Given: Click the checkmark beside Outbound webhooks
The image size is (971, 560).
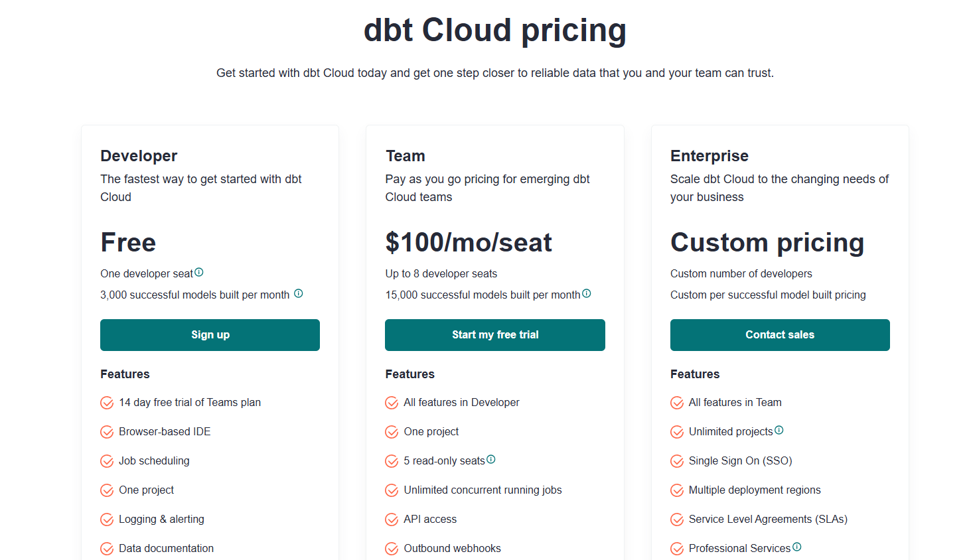Looking at the screenshot, I should pyautogui.click(x=392, y=548).
